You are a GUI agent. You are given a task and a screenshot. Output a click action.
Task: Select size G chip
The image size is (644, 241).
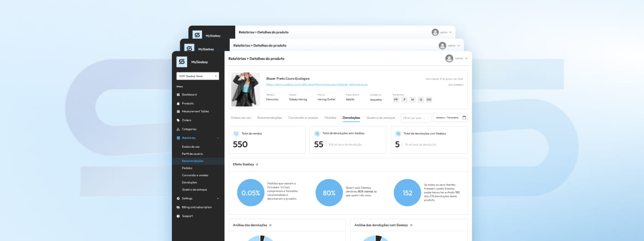421,99
